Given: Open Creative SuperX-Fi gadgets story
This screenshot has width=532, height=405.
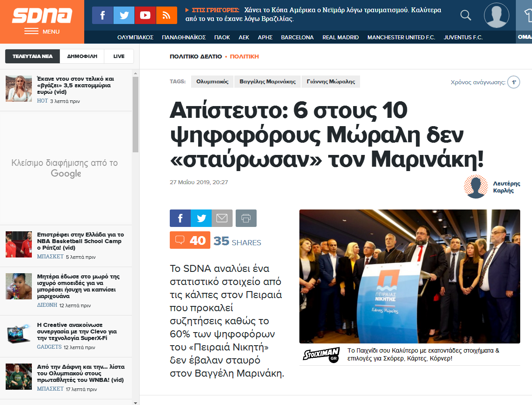Looking at the screenshot, I should [77, 332].
